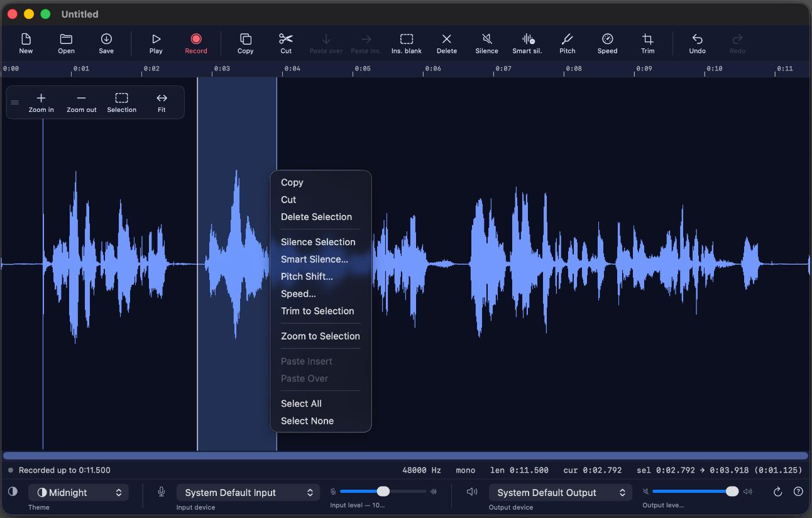Click the Trim crop toolbar icon
This screenshot has width=812, height=518.
pos(648,43)
